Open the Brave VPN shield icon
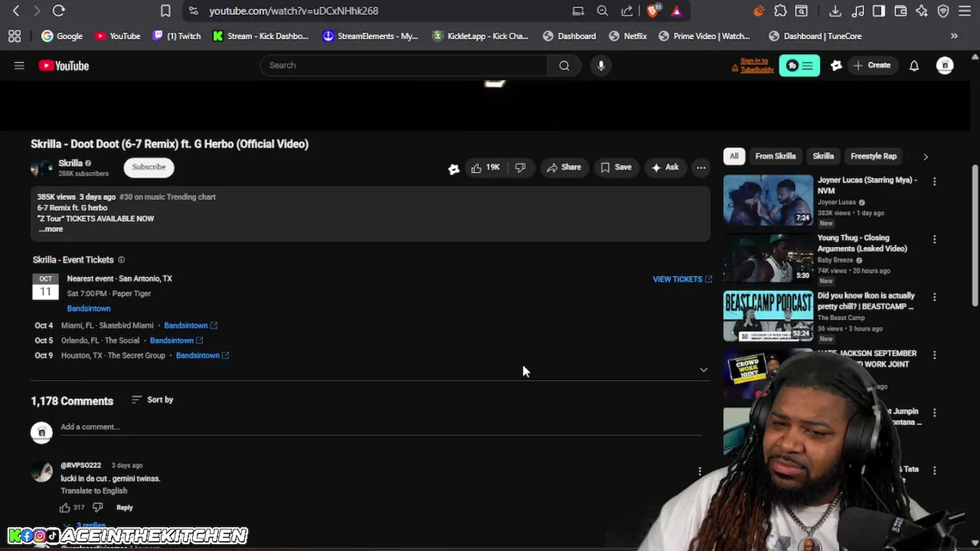980x551 pixels. coord(943,11)
